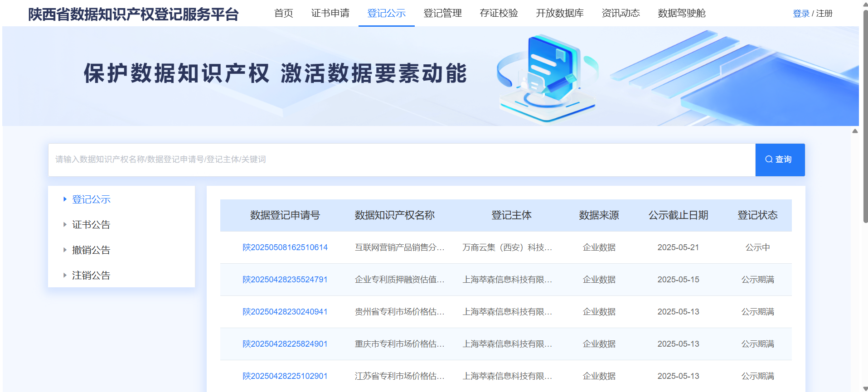Expand the 证书公告 sidebar arrow
This screenshot has width=868, height=392.
pos(65,224)
